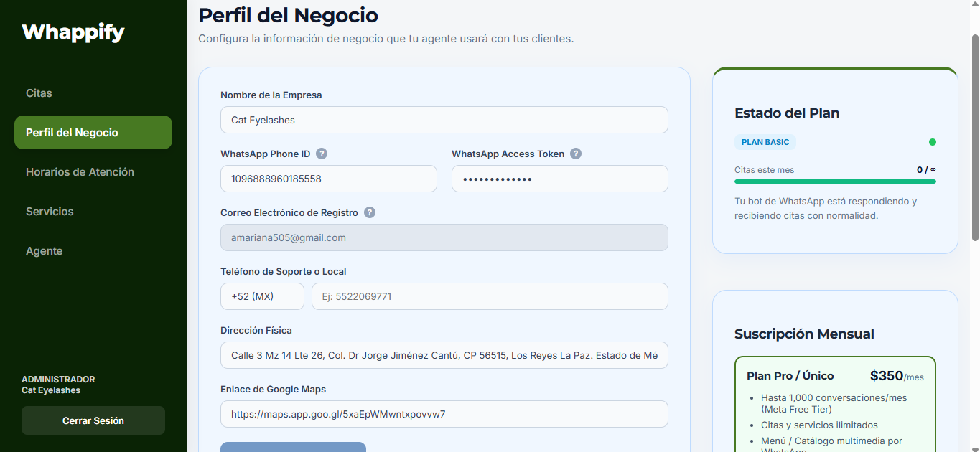Click the Plan Pro / Único card title
The height and width of the screenshot is (452, 980).
tap(790, 376)
